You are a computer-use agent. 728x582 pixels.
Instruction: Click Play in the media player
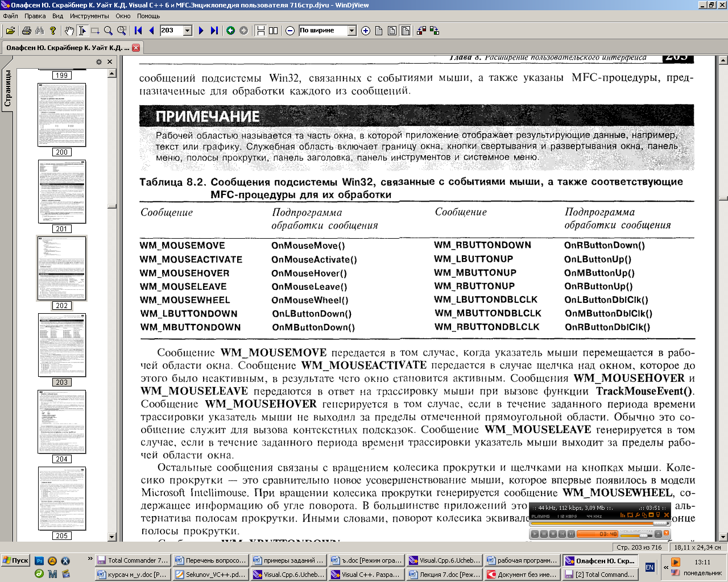coord(535,534)
